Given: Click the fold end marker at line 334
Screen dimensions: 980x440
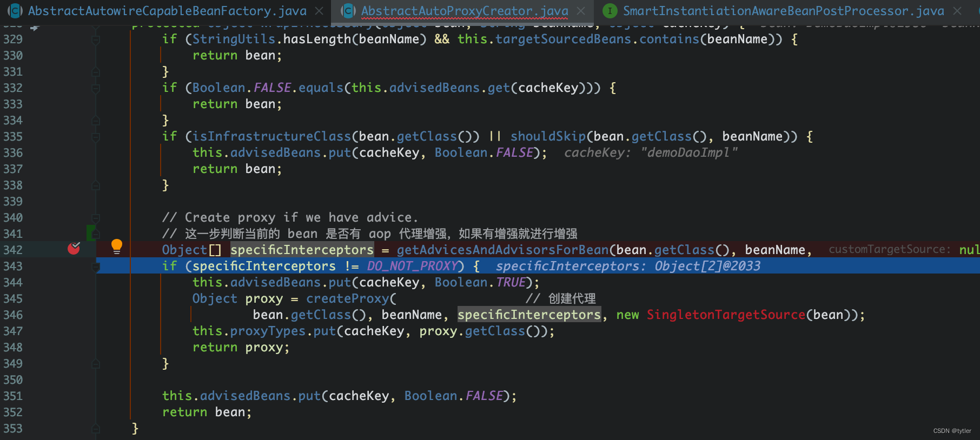Looking at the screenshot, I should coord(96,121).
